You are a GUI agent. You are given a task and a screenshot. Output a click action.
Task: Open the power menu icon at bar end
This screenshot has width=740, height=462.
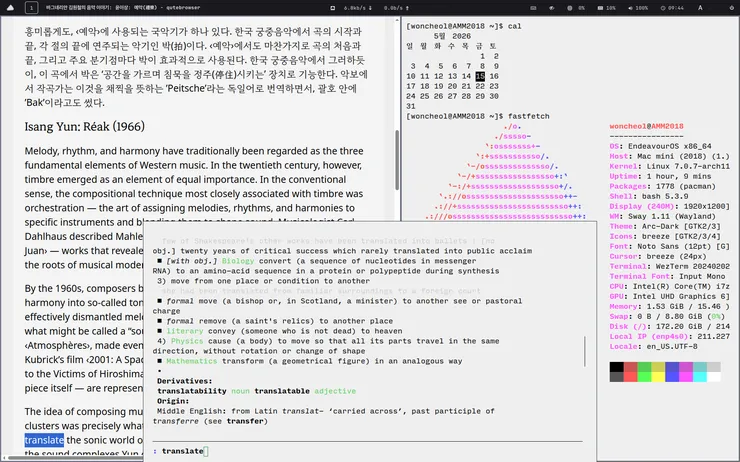732,8
